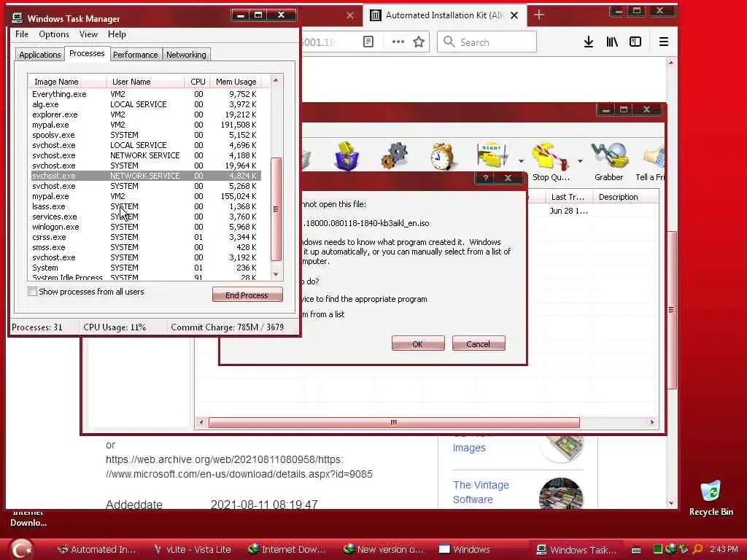Click the process list scroll down arrow

pos(276,274)
